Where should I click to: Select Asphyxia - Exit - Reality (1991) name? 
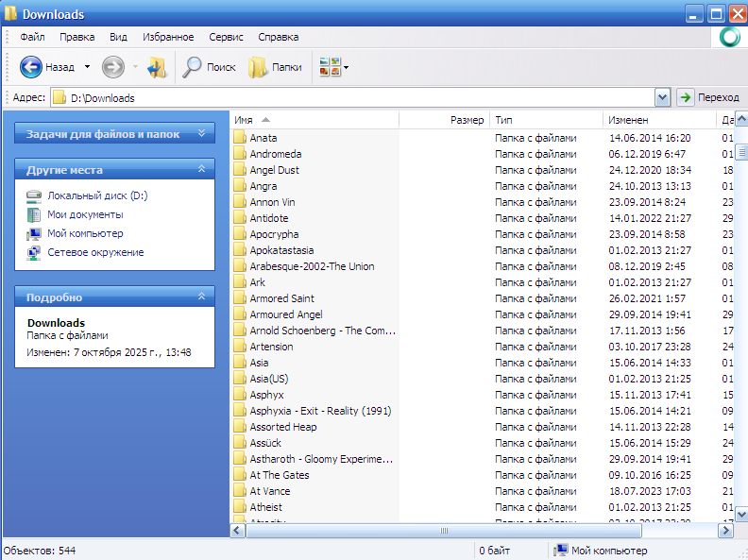(320, 411)
